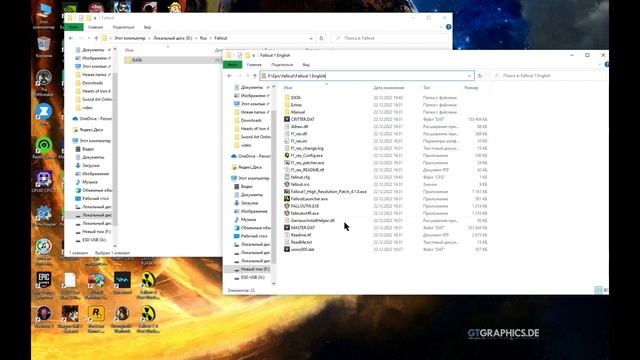640x360 pixels.
Task: Sort by Тип column header
Action: 427,88
